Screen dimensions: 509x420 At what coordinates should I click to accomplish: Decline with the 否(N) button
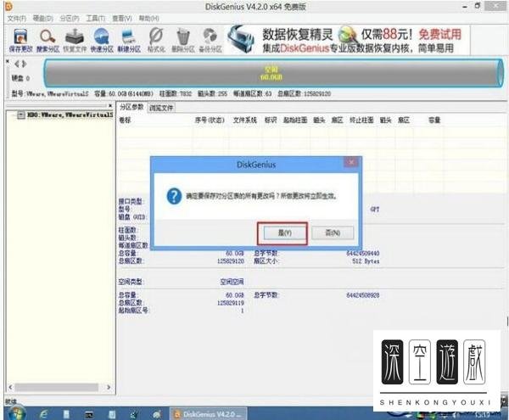coord(333,232)
